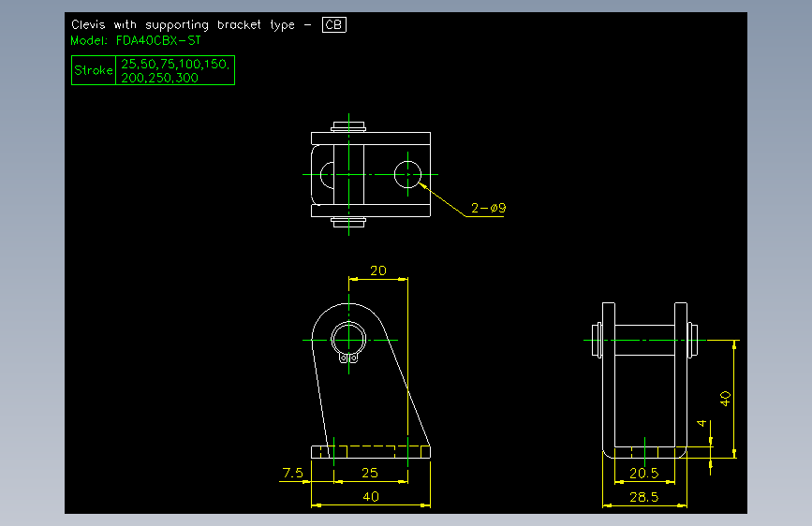The height and width of the screenshot is (526, 812).
Task: Click the title 'Clevis with supporting bracket type'
Action: pos(183,25)
